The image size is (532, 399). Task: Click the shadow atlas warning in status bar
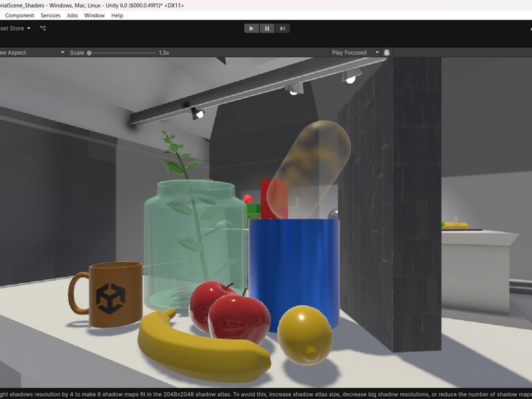(266, 394)
